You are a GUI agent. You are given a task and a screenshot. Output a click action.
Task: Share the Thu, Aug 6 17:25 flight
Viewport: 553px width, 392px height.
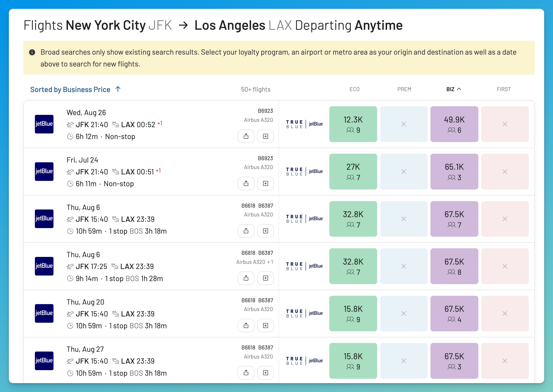[x=246, y=278]
